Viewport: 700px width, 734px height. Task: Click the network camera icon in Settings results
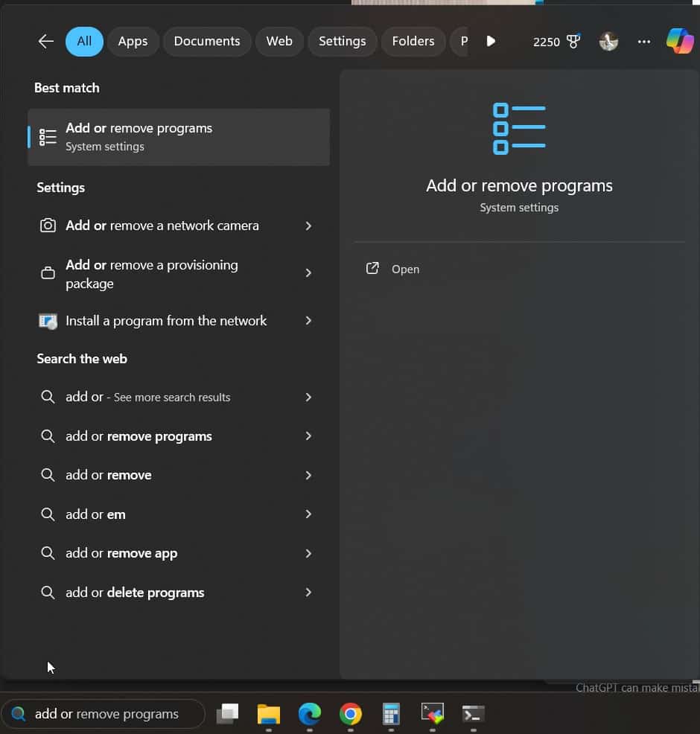pyautogui.click(x=48, y=225)
